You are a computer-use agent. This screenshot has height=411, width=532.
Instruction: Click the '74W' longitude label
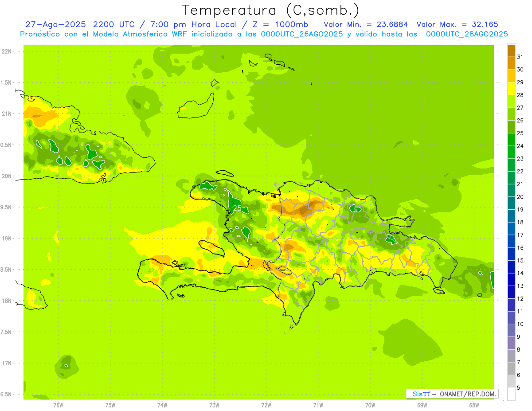[162, 405]
